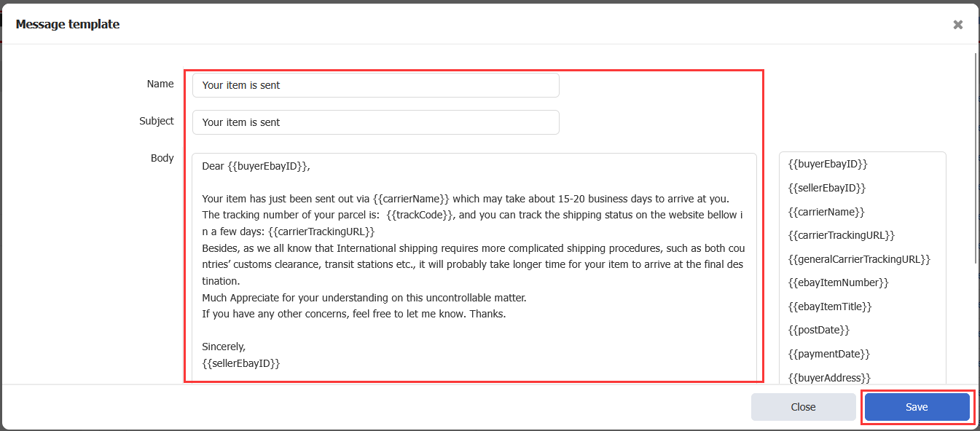Pick the {{postDate}} variable
The width and height of the screenshot is (980, 431).
pos(819,330)
